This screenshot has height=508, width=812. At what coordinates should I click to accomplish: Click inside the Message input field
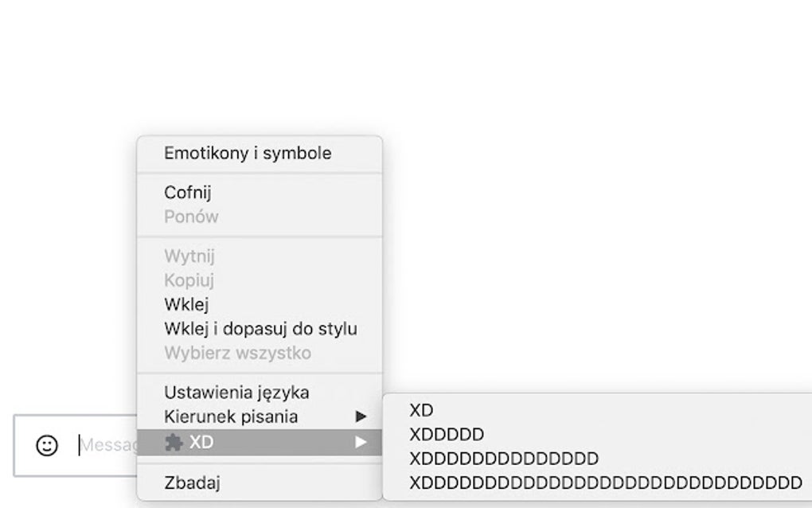tap(103, 445)
